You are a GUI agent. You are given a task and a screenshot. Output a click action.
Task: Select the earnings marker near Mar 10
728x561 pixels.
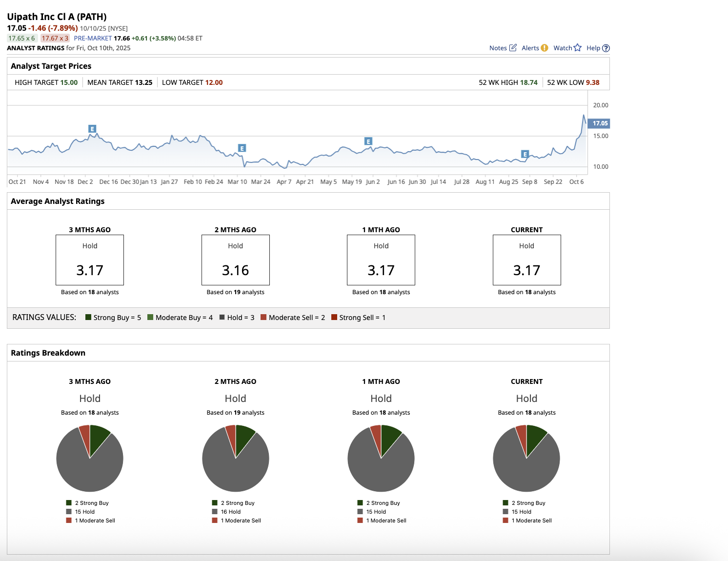point(242,148)
